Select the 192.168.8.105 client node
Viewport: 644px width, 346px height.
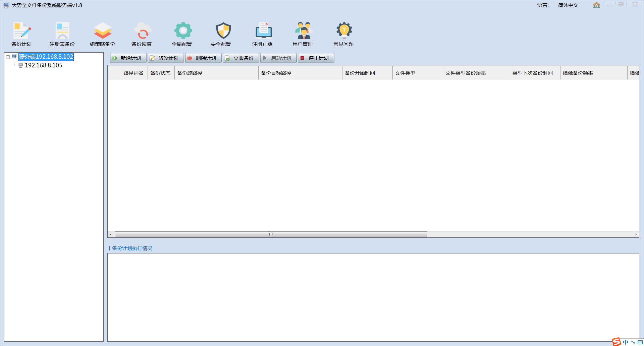coord(43,65)
